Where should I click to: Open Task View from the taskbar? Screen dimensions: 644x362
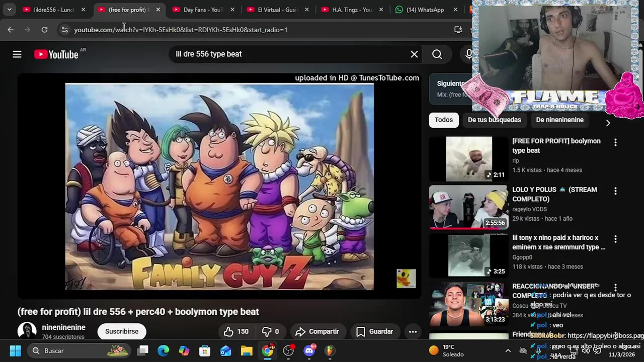143,350
